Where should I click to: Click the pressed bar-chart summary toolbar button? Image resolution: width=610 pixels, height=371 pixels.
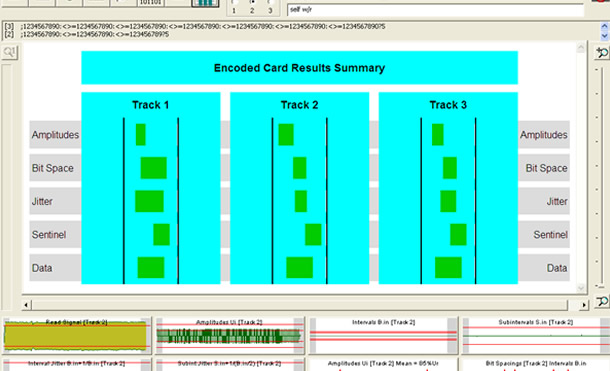tap(205, 3)
